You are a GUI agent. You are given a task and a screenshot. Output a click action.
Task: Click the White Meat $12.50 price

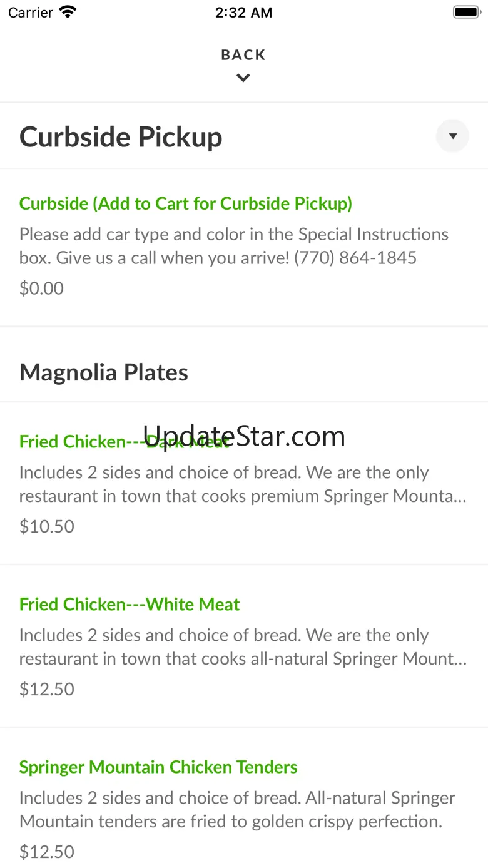point(47,689)
